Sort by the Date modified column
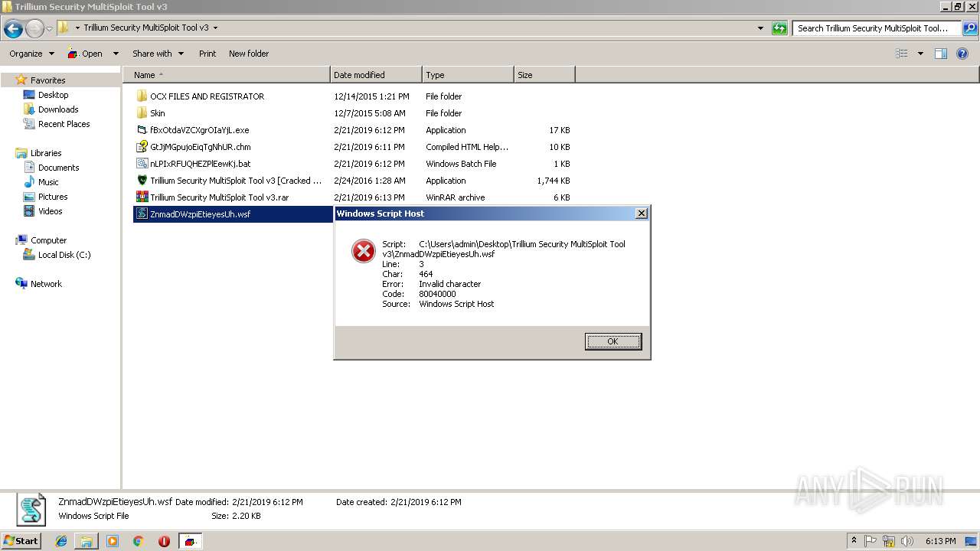Image resolution: width=980 pixels, height=551 pixels. point(376,75)
